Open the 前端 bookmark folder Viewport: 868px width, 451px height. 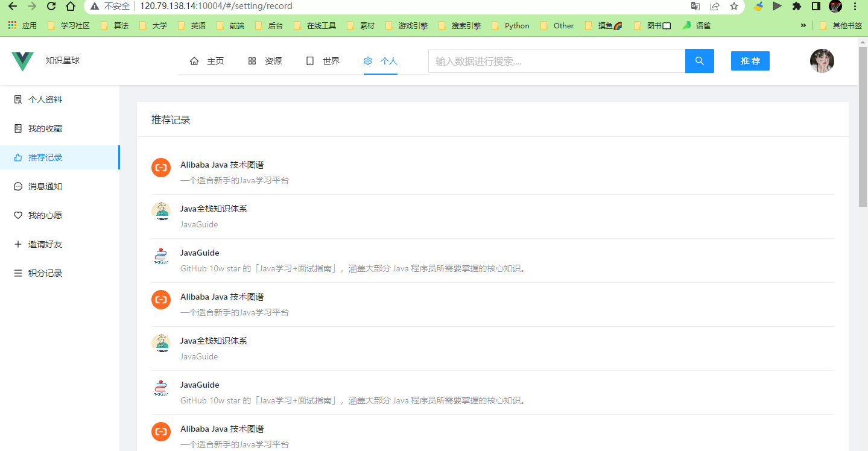(230, 26)
